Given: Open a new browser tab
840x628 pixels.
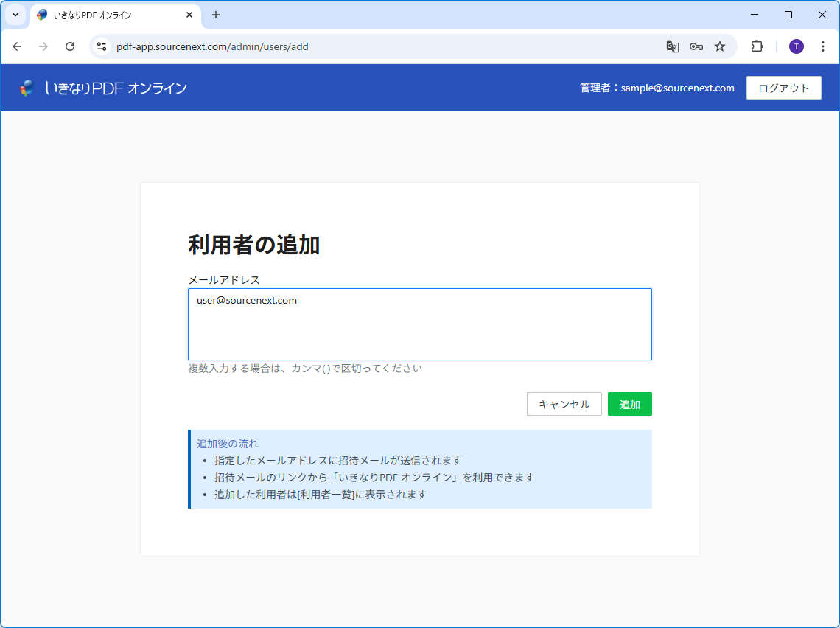Looking at the screenshot, I should point(216,15).
